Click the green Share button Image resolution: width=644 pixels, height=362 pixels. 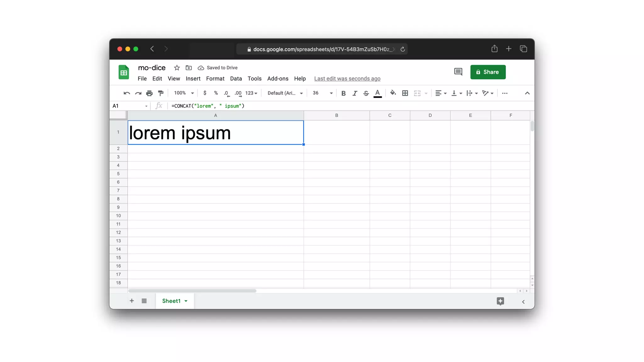coord(488,72)
